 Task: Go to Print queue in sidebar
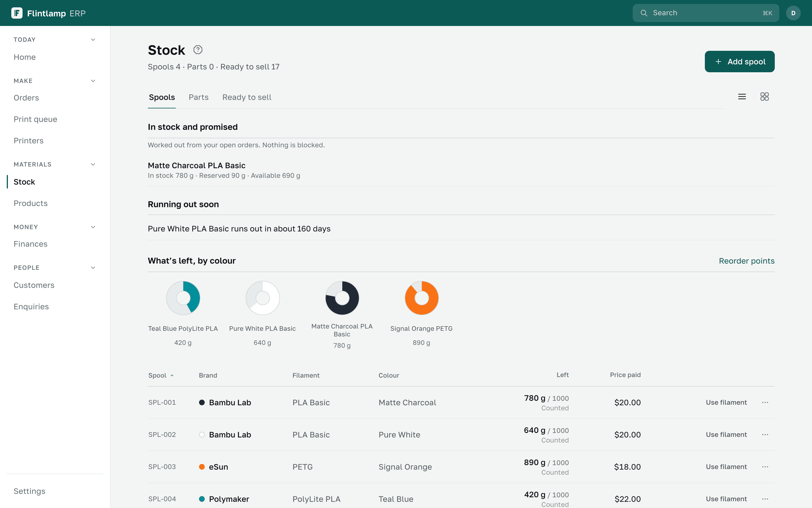pyautogui.click(x=36, y=119)
